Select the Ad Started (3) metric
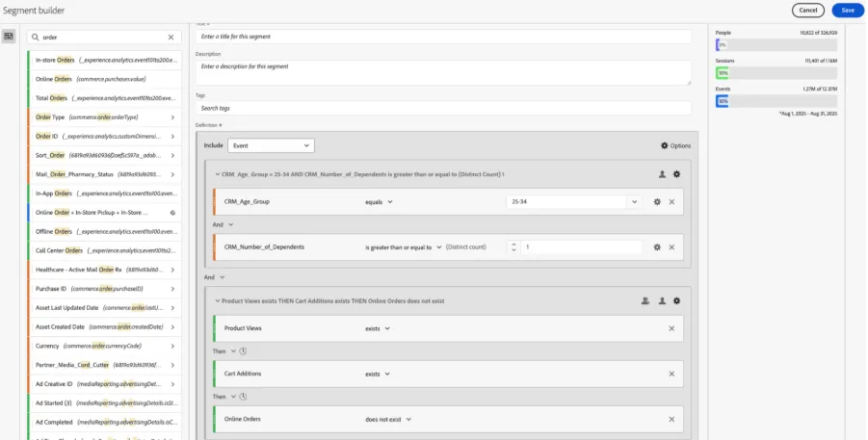 105,402
